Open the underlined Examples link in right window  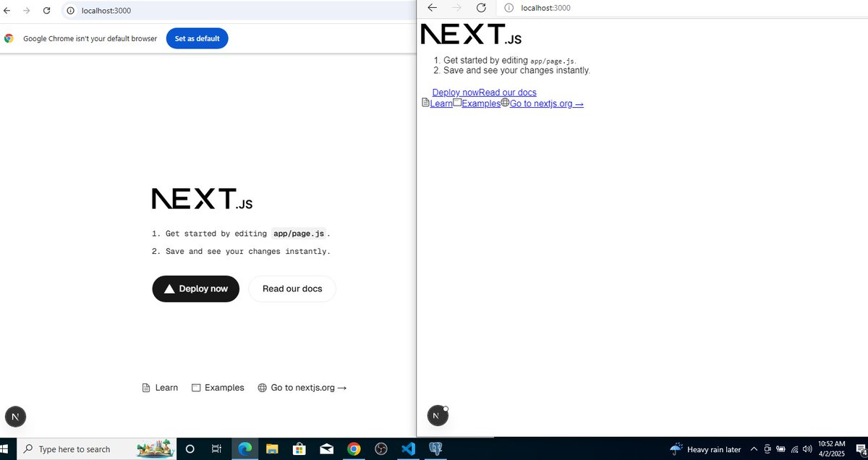pyautogui.click(x=481, y=103)
